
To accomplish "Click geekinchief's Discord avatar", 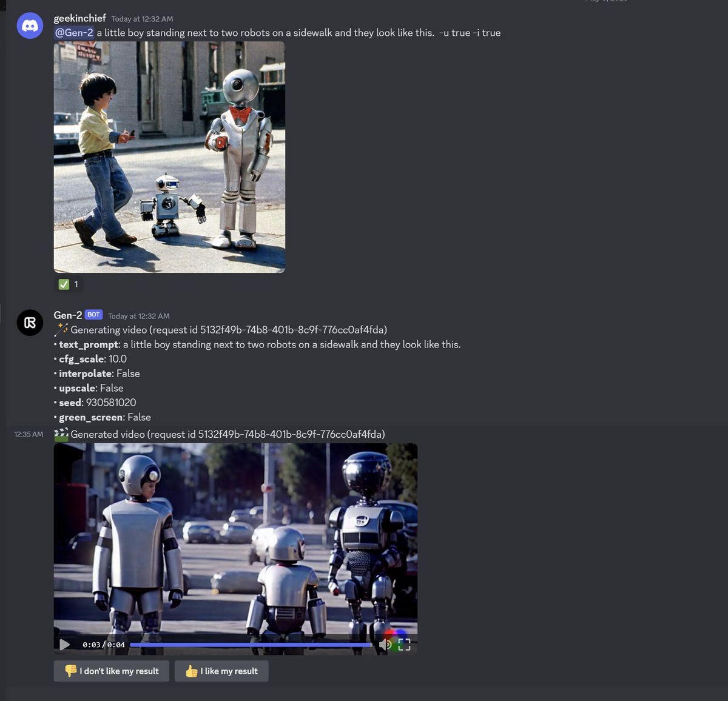I will [30, 25].
